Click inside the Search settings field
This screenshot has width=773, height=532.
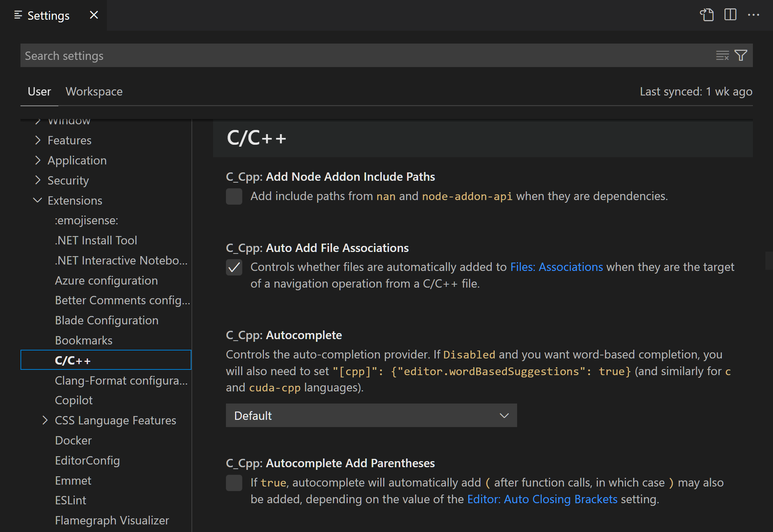tap(227, 55)
